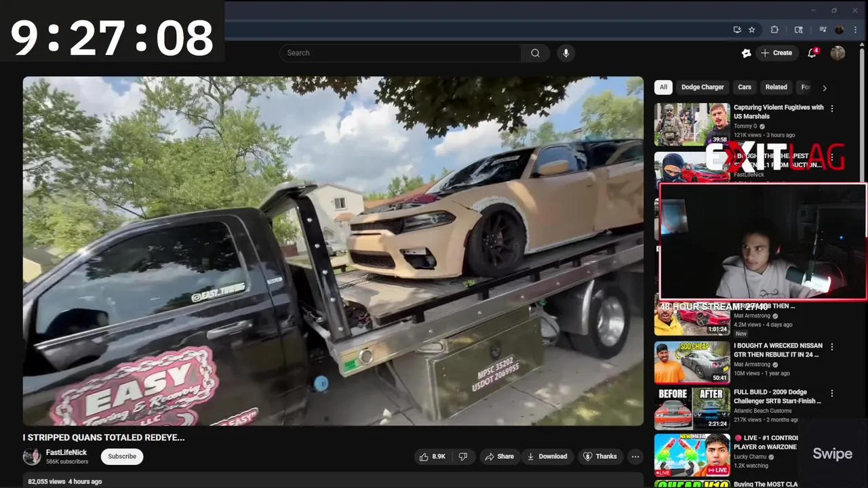The image size is (868, 488).
Task: Select the Cars filter chip
Action: coord(745,87)
